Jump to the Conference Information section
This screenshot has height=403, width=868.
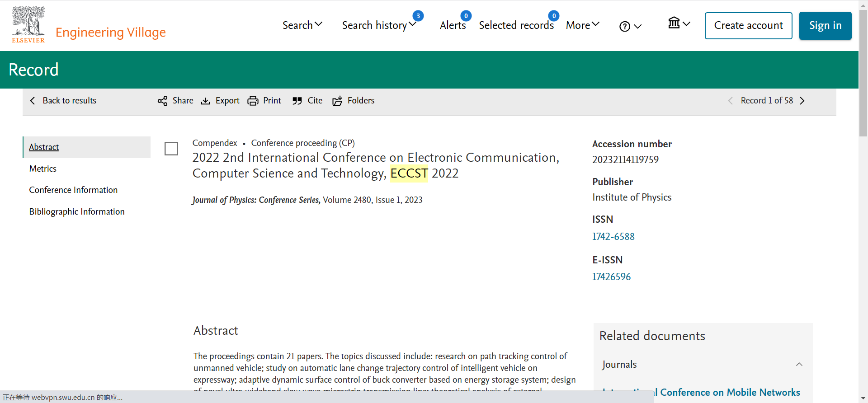(73, 190)
